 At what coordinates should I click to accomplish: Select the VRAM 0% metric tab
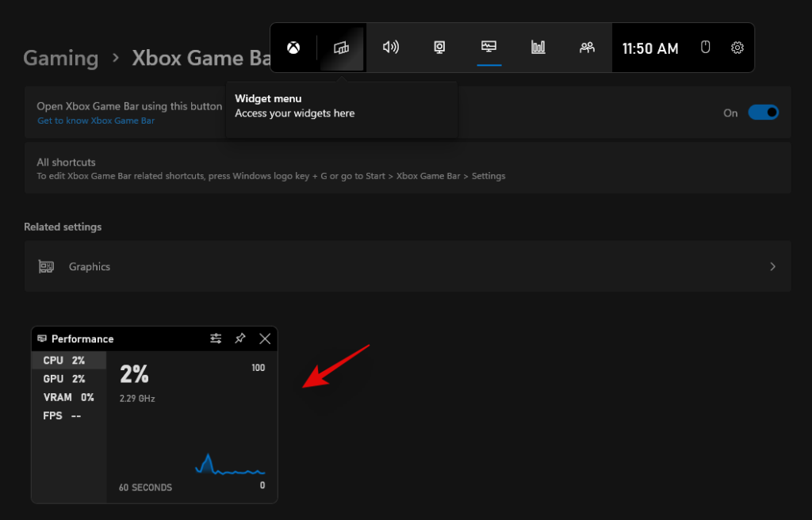(69, 397)
